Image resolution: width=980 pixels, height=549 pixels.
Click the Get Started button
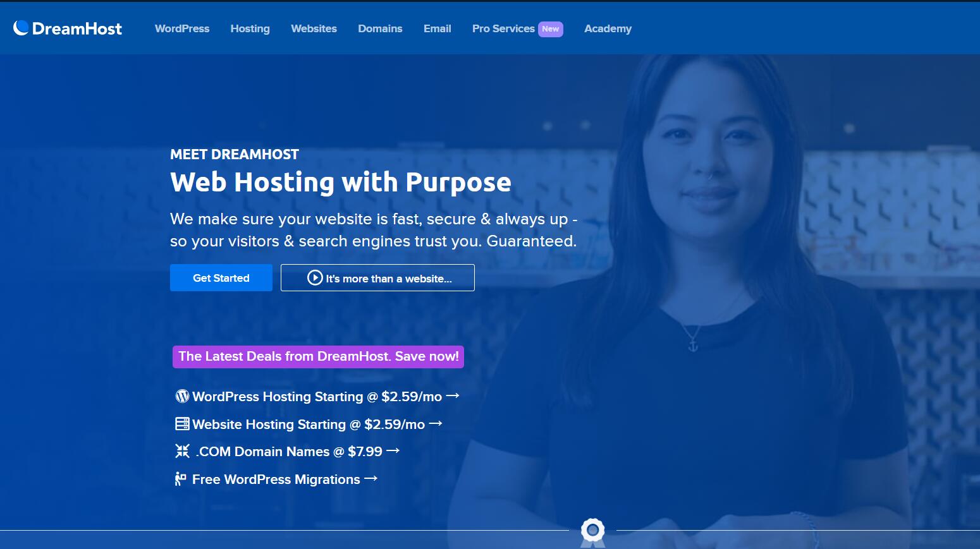[221, 278]
